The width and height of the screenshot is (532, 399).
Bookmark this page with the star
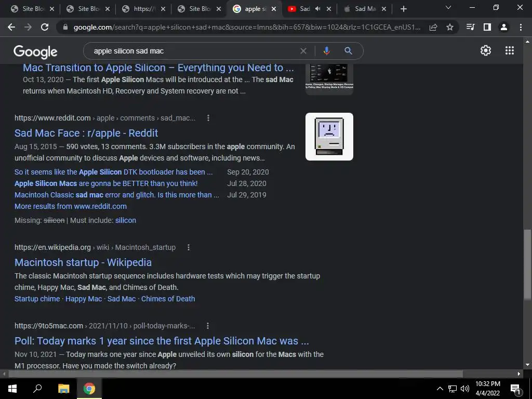click(x=450, y=27)
